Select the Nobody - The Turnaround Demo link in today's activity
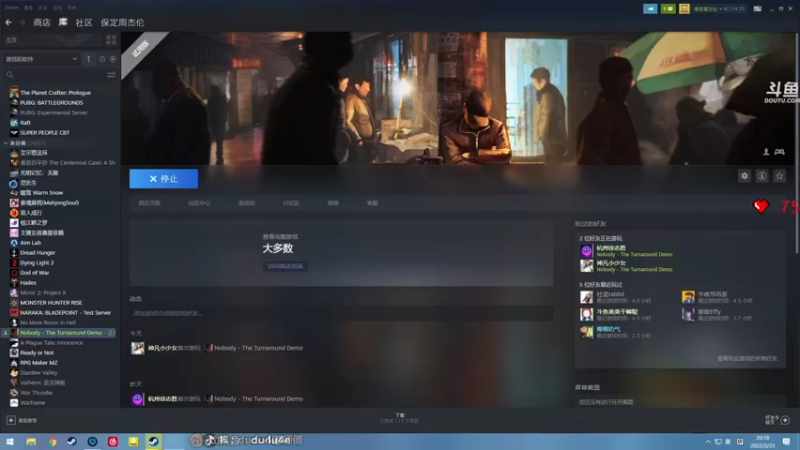The width and height of the screenshot is (800, 450). [258, 348]
